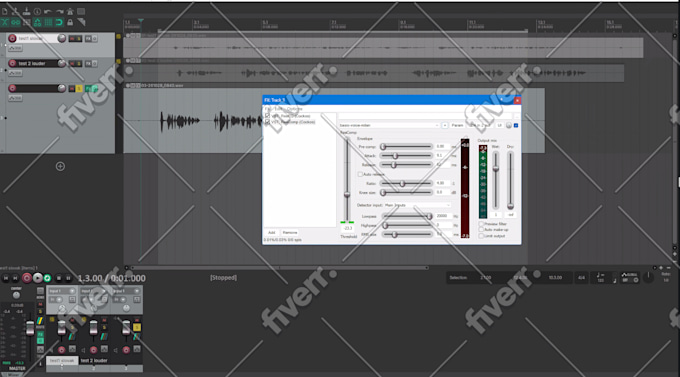Record-arm the unnamed third track
Screen dimensions: 680x377
(x=12, y=89)
